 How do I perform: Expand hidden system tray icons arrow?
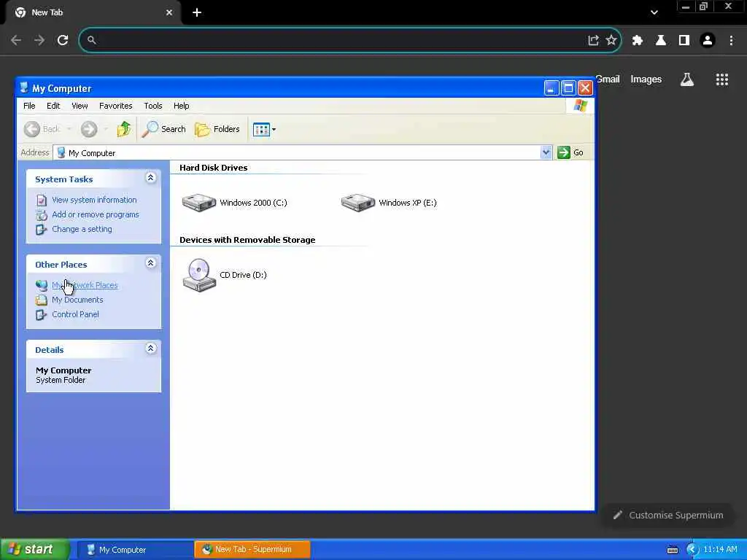(692, 550)
